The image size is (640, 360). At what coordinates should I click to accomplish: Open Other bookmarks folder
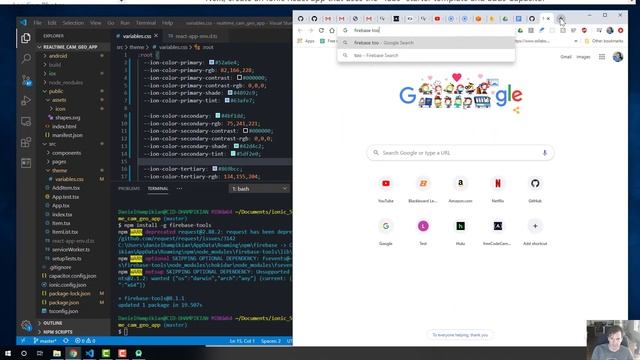604,41
